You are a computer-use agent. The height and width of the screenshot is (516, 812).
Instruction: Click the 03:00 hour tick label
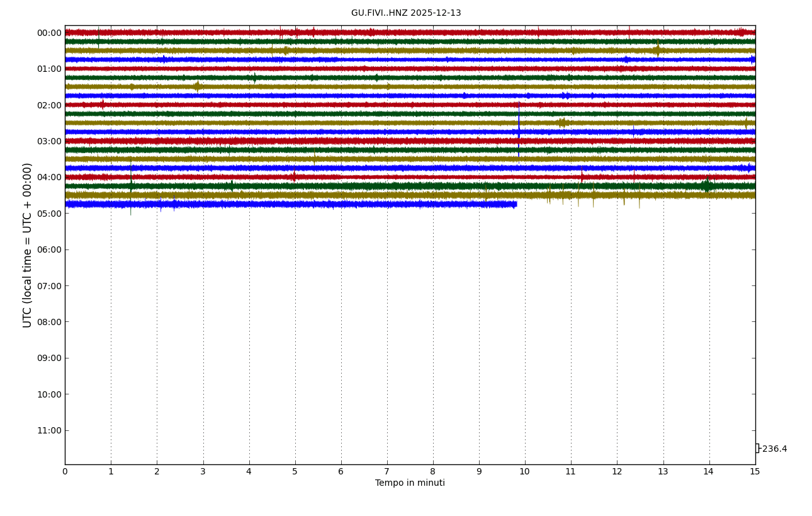pos(49,141)
